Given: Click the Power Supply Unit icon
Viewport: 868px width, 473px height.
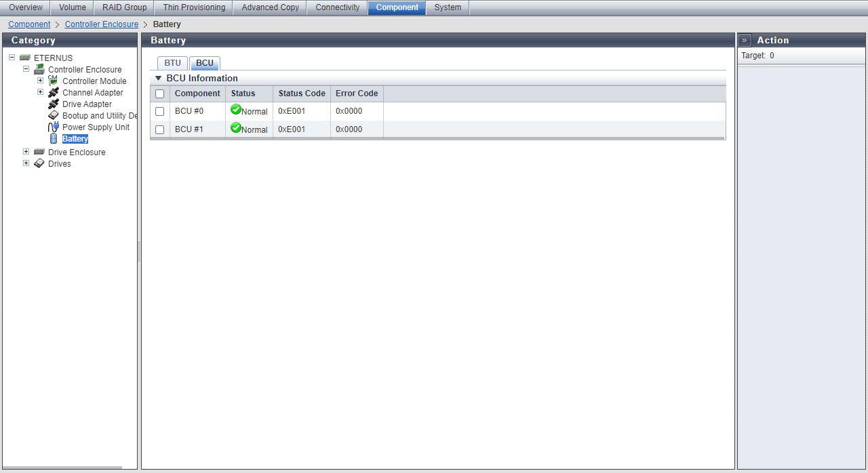Looking at the screenshot, I should click(54, 127).
